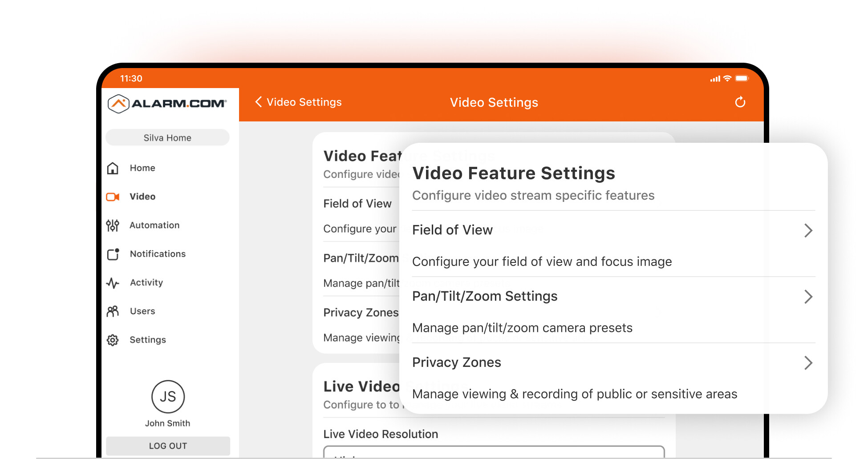Open Pan/Tilt/Zoom Settings chevron arrow
The height and width of the screenshot is (459, 868).
point(808,297)
